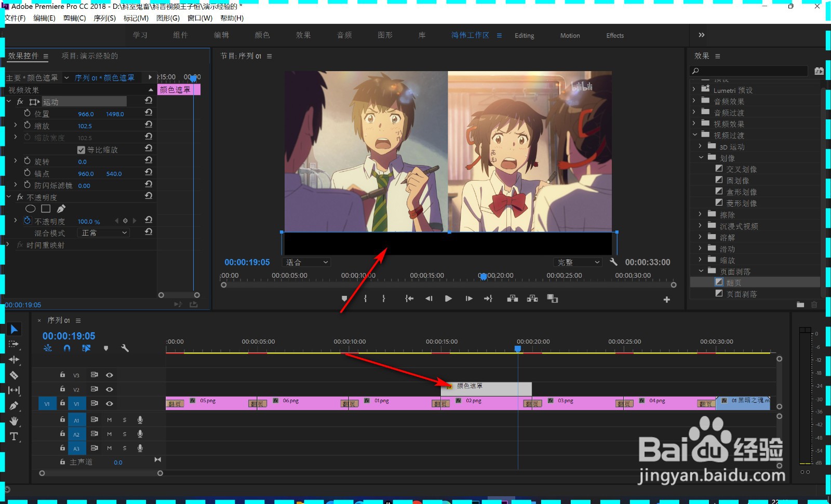The height and width of the screenshot is (504, 831).
Task: Select the cross wipe transition
Action: (741, 169)
